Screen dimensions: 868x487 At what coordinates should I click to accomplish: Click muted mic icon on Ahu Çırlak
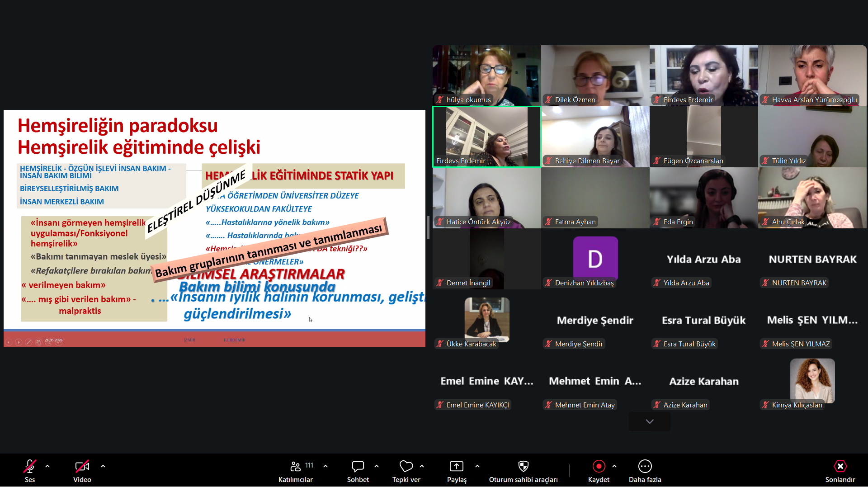coord(766,222)
